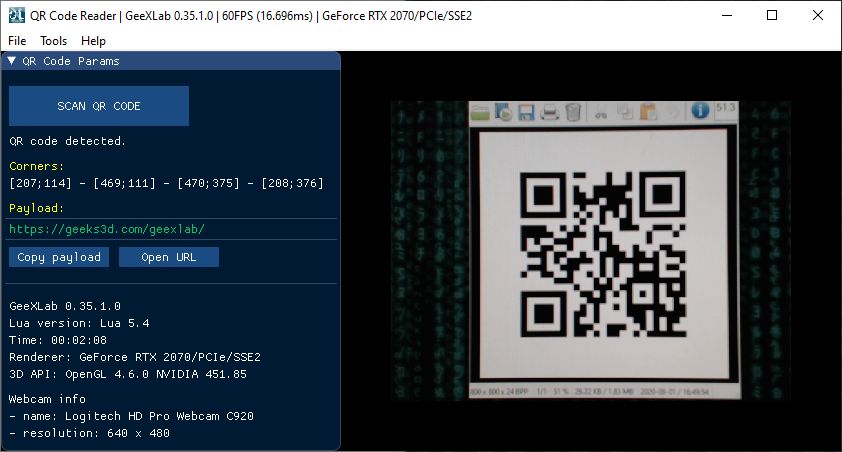This screenshot has width=842, height=452.
Task: Click the clipboard paste icon in webcam image
Action: [649, 112]
